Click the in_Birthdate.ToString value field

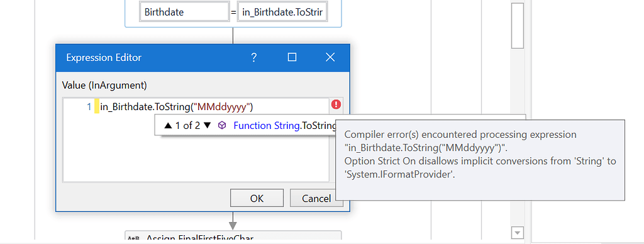283,12
